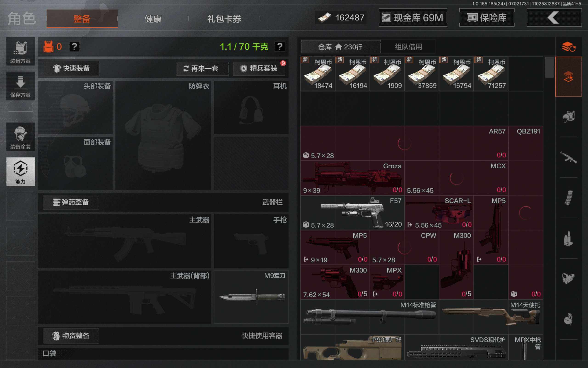
Task: Click the 面部装备 face slot
Action: 75,163
